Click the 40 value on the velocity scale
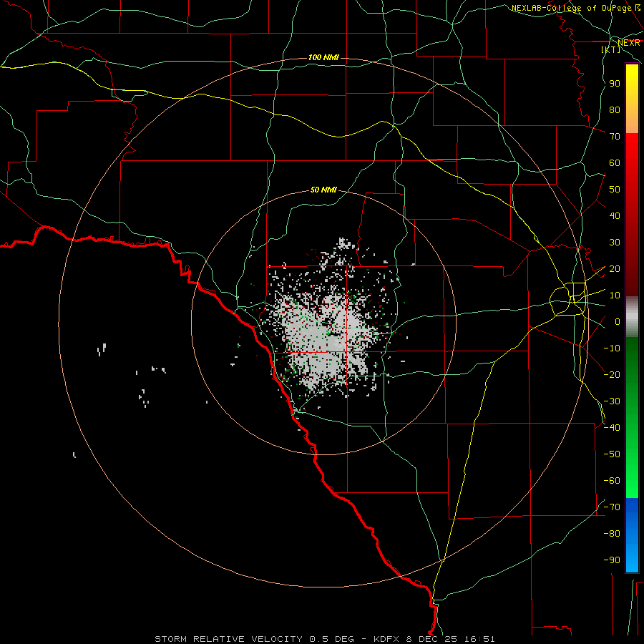This screenshot has width=644, height=644. click(615, 215)
